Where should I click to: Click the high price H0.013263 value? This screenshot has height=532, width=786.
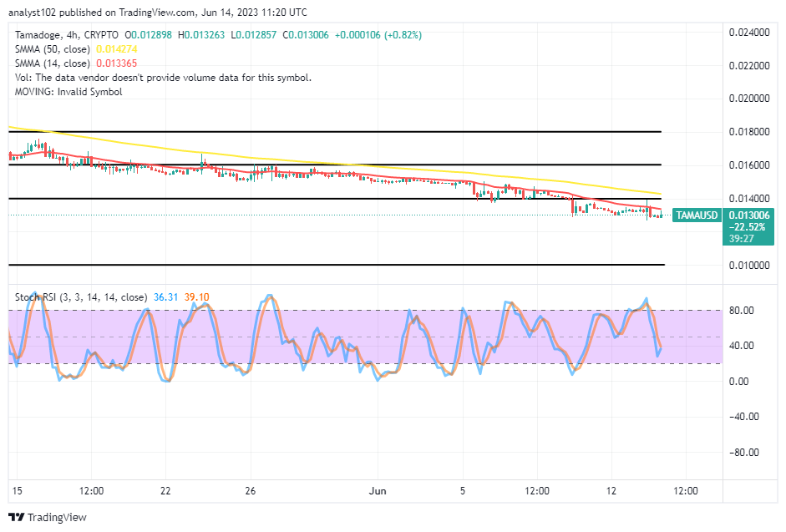(x=201, y=35)
